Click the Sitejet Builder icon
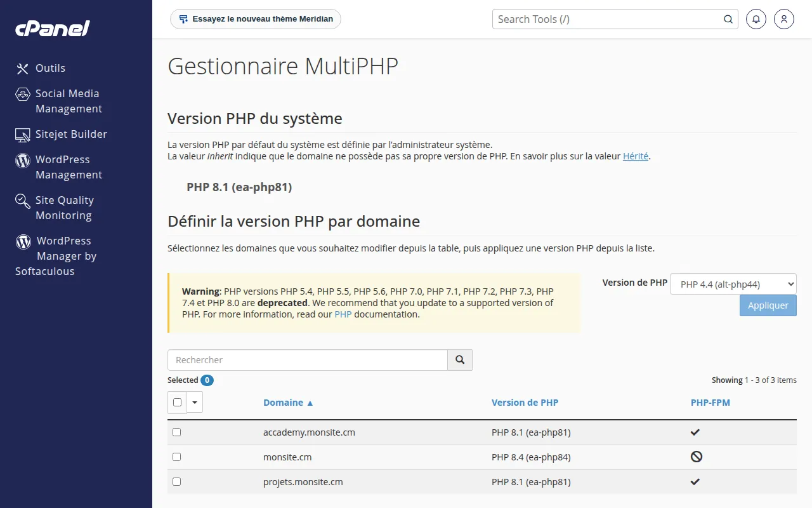This screenshot has width=812, height=508. (x=23, y=135)
